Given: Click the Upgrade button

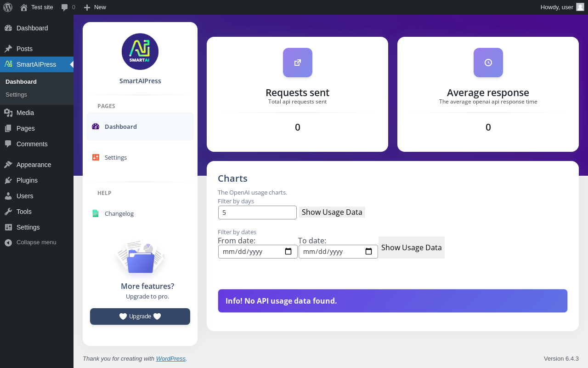Looking at the screenshot, I should (140, 316).
